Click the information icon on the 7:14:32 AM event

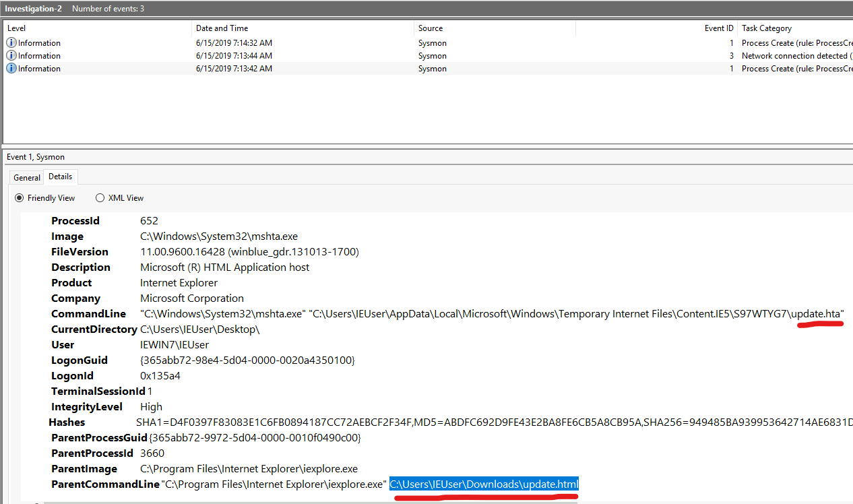(x=11, y=43)
